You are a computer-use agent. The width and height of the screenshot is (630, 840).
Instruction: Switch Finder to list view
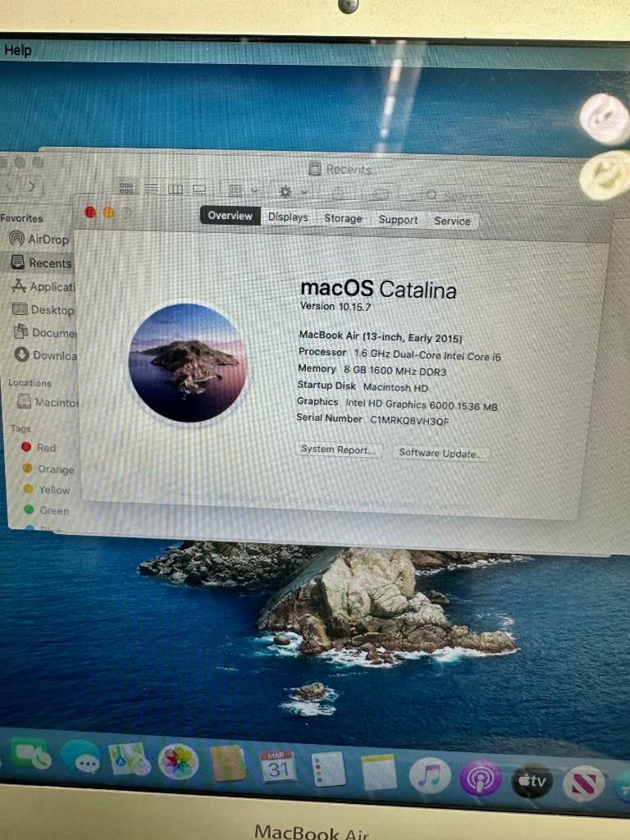point(151,189)
